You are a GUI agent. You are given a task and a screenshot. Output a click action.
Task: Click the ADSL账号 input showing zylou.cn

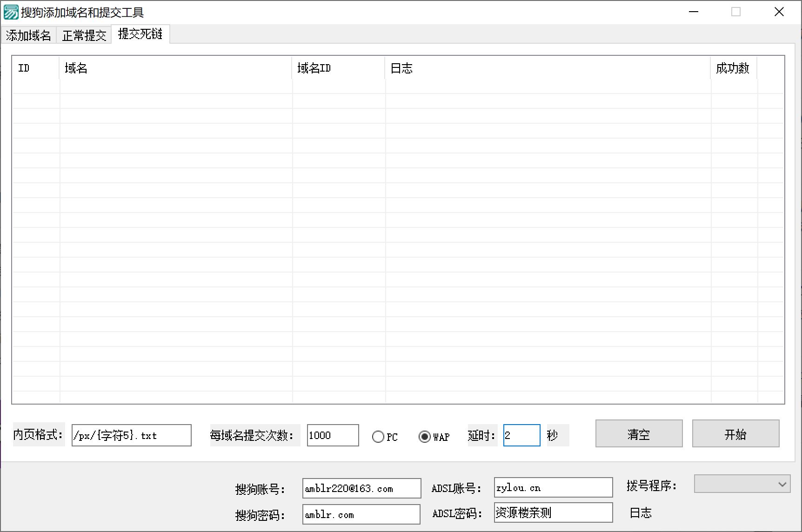point(553,487)
